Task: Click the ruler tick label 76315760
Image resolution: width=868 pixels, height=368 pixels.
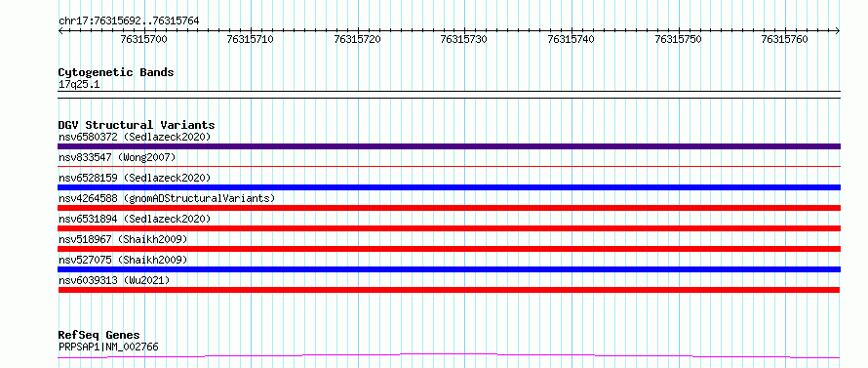Action: [x=785, y=39]
